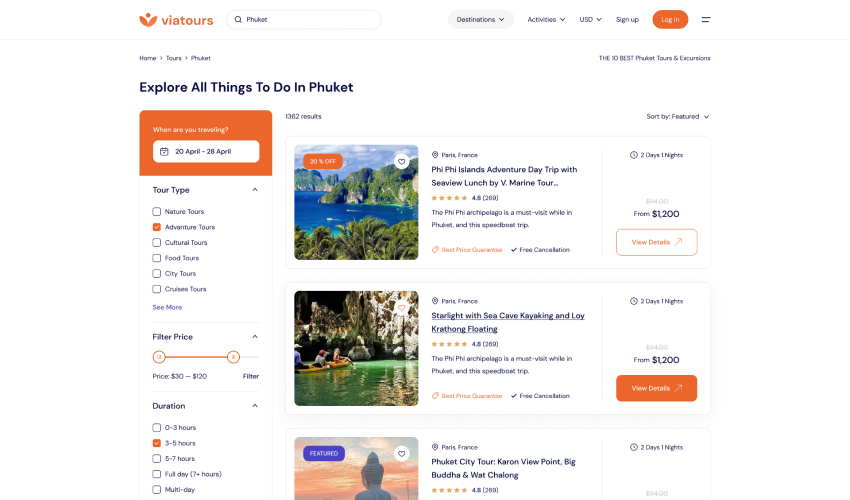850x500 pixels.
Task: Click the Phuket search input field
Action: coord(310,19)
